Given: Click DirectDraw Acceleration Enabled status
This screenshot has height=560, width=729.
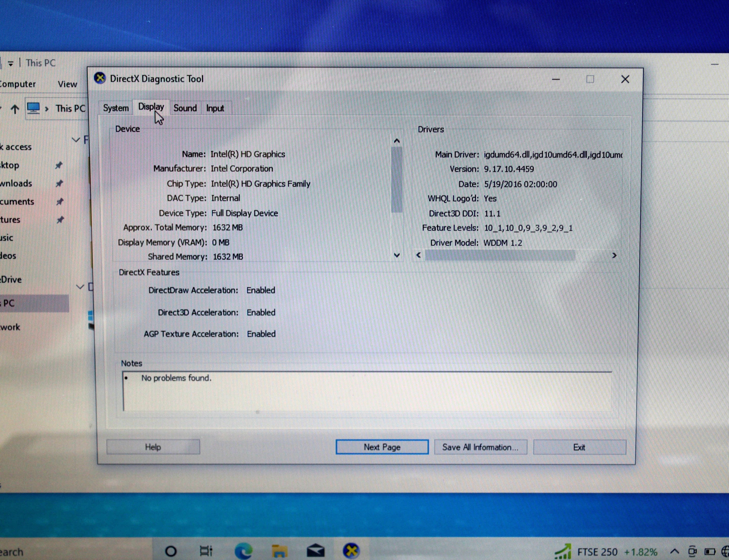Looking at the screenshot, I should coord(261,290).
